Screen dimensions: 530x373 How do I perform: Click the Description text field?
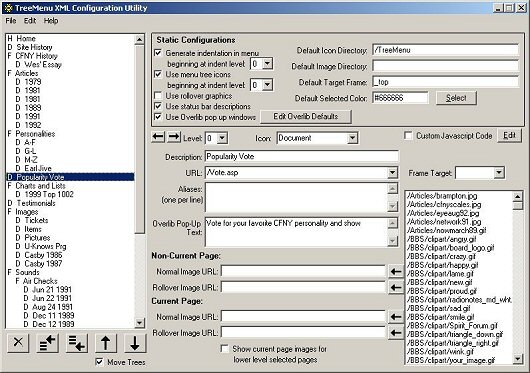(302, 156)
